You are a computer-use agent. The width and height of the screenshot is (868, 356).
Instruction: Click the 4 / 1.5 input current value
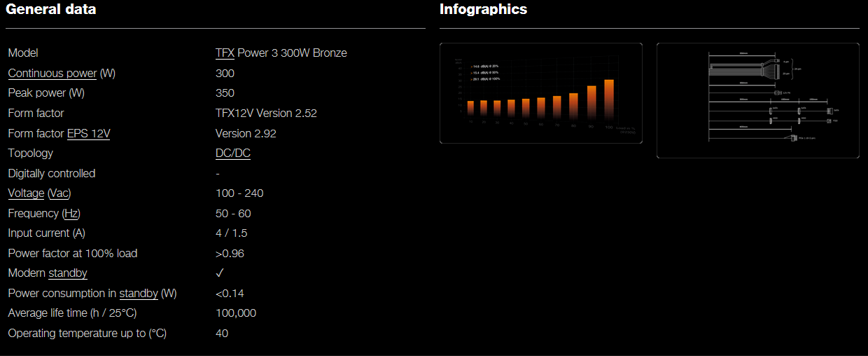click(231, 233)
